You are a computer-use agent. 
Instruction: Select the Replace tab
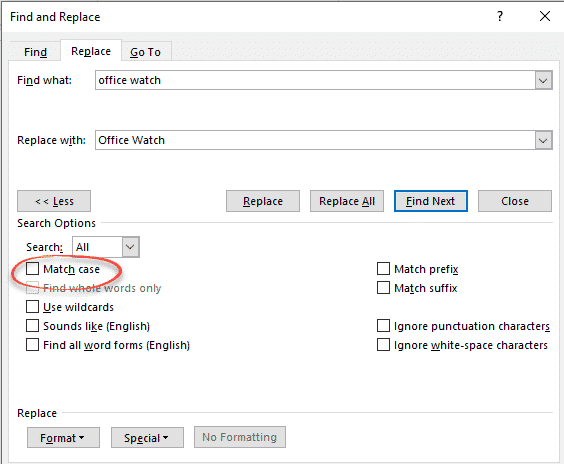click(91, 51)
